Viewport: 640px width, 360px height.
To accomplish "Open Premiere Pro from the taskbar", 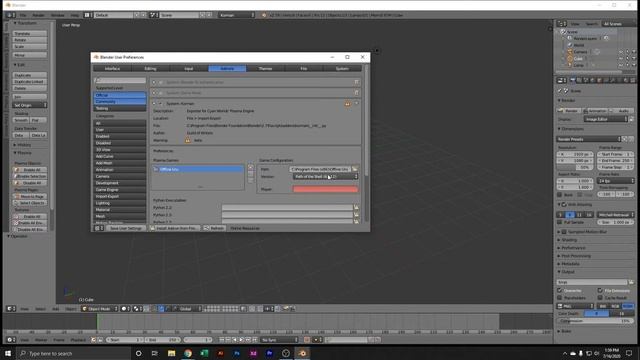I will pyautogui.click(x=269, y=353).
